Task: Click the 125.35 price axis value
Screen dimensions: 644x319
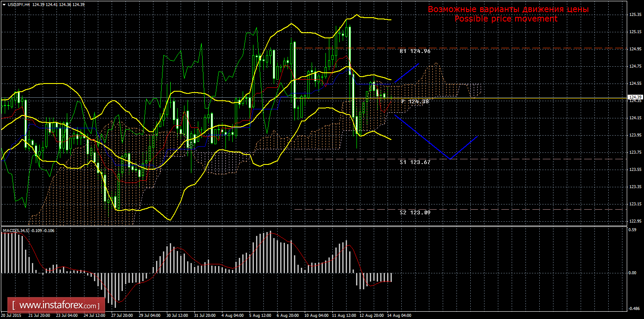Action: coord(635,15)
